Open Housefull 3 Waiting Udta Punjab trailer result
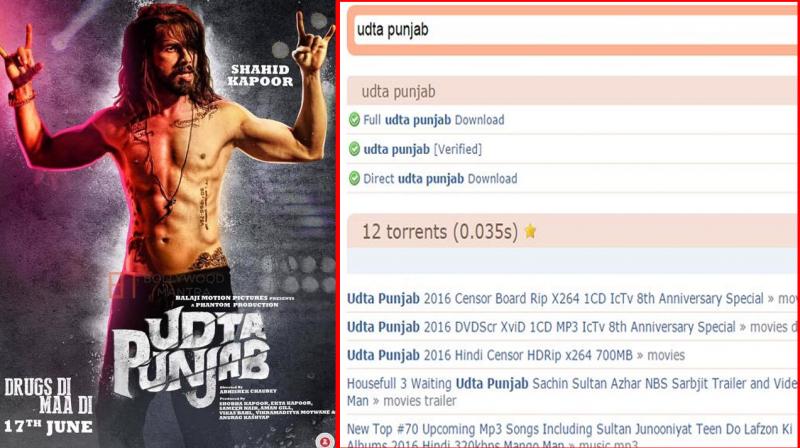 pos(571,392)
